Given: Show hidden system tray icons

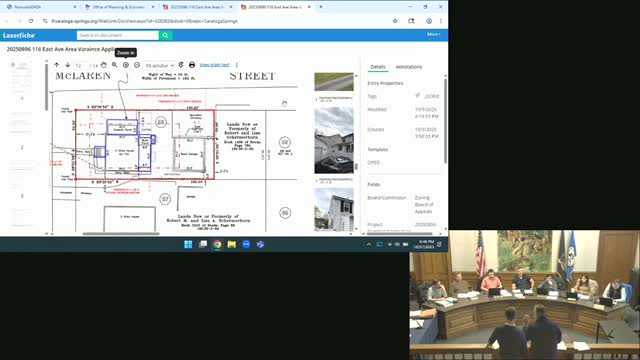Looking at the screenshot, I should click(369, 244).
